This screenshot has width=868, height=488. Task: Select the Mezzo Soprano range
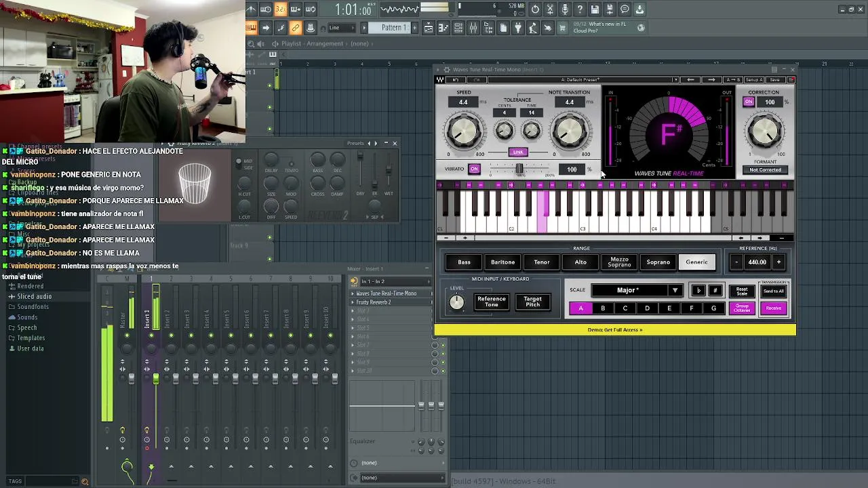(619, 262)
